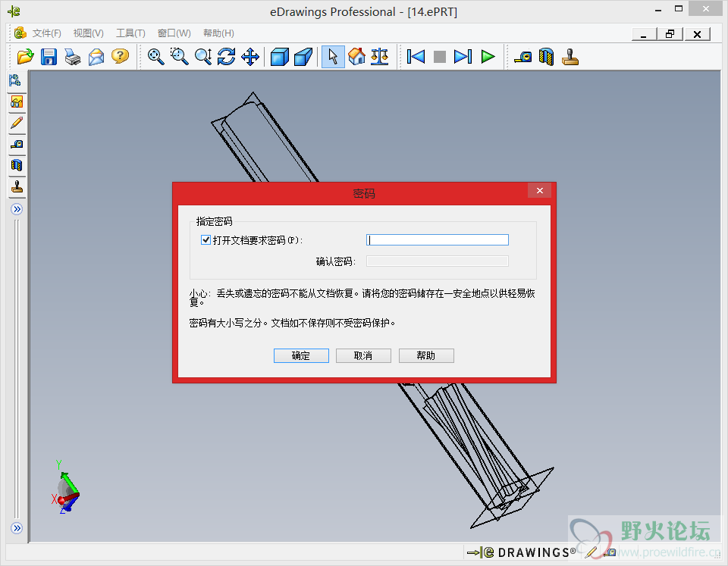The height and width of the screenshot is (566, 728).
Task: Select the Zoom to Area tool
Action: 179,57
